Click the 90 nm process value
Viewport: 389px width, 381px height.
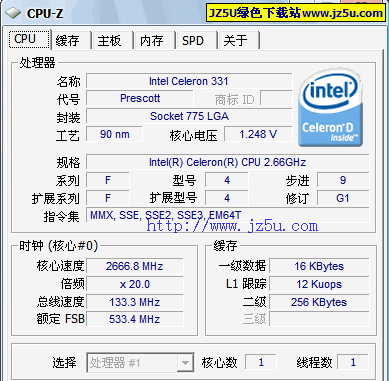(x=114, y=134)
